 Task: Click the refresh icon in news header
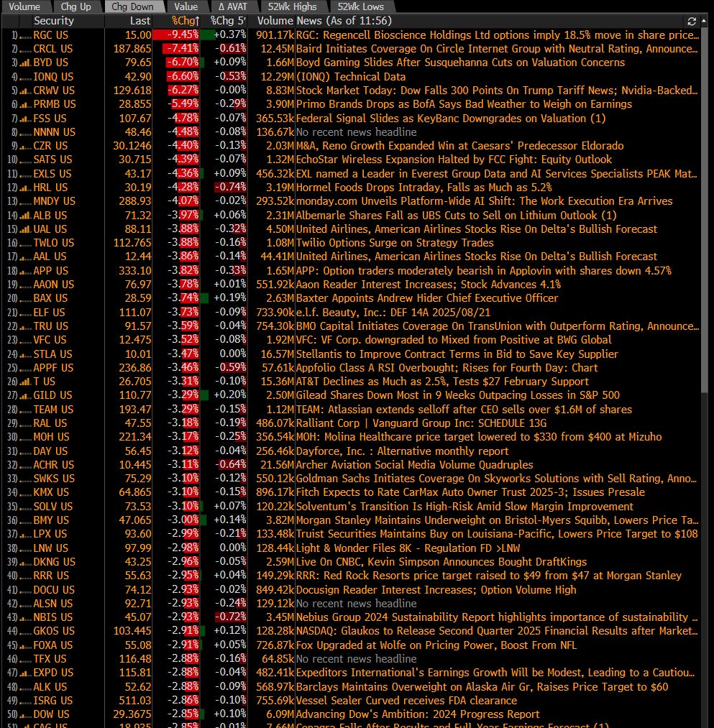[691, 22]
